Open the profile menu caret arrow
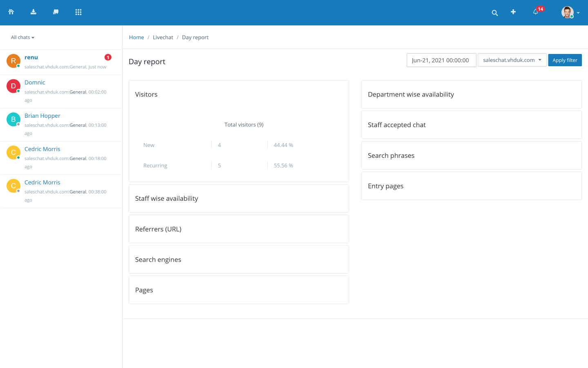The height and width of the screenshot is (368, 588). (578, 13)
